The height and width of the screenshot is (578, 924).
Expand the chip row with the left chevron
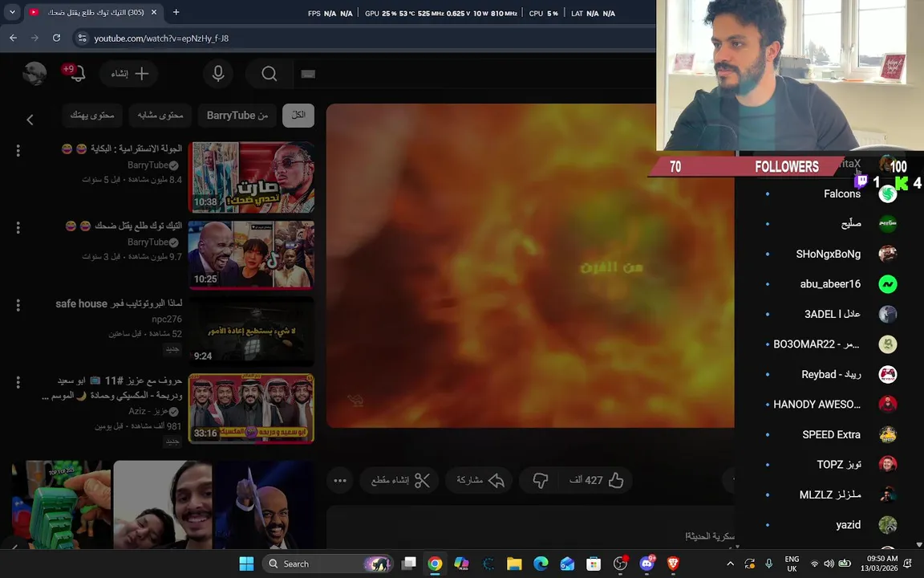tap(30, 120)
